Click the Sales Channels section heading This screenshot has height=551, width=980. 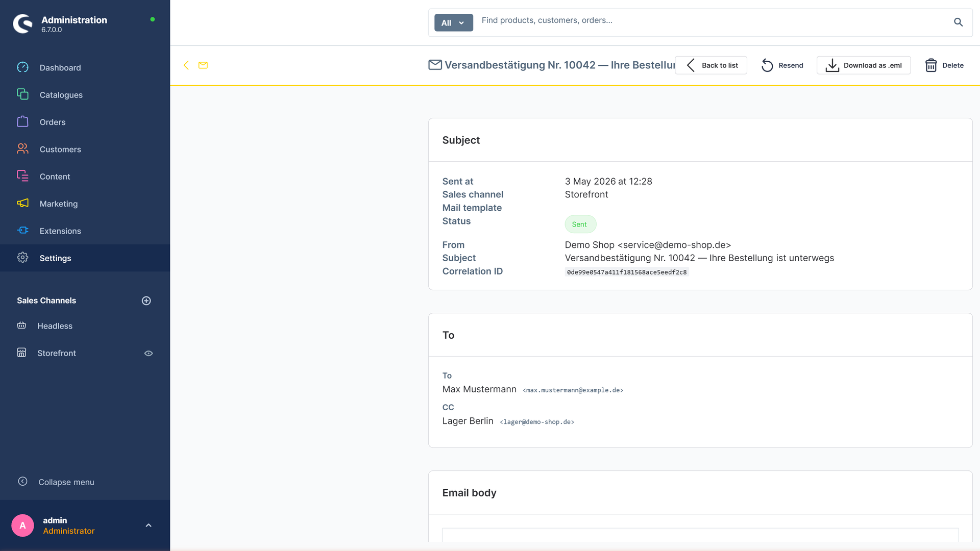(46, 300)
